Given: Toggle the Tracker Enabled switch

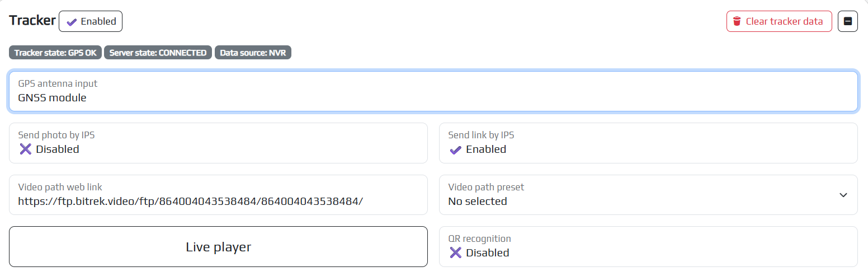Looking at the screenshot, I should click(91, 22).
